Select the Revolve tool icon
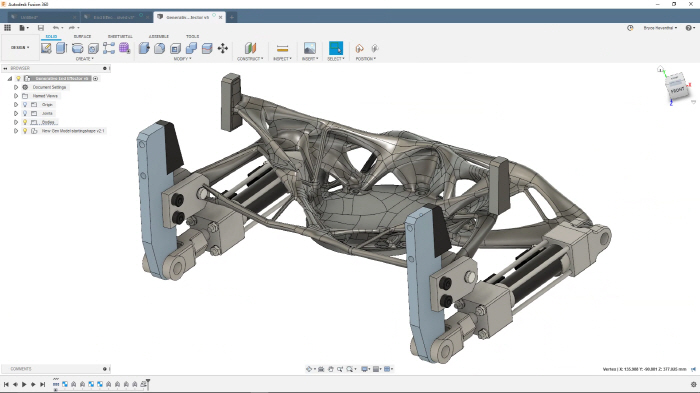Viewport: 700px width, 393px height. [x=77, y=48]
